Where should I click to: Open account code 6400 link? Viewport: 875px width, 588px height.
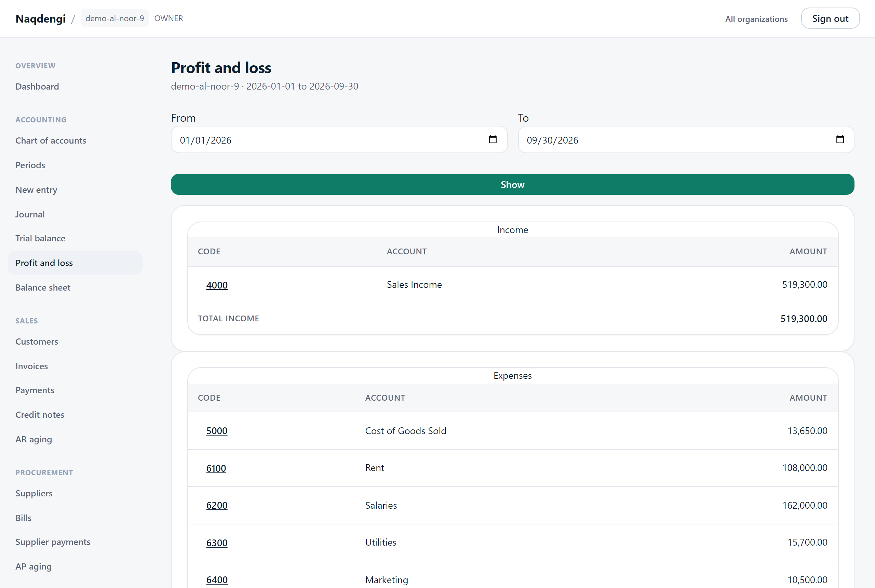tap(217, 580)
